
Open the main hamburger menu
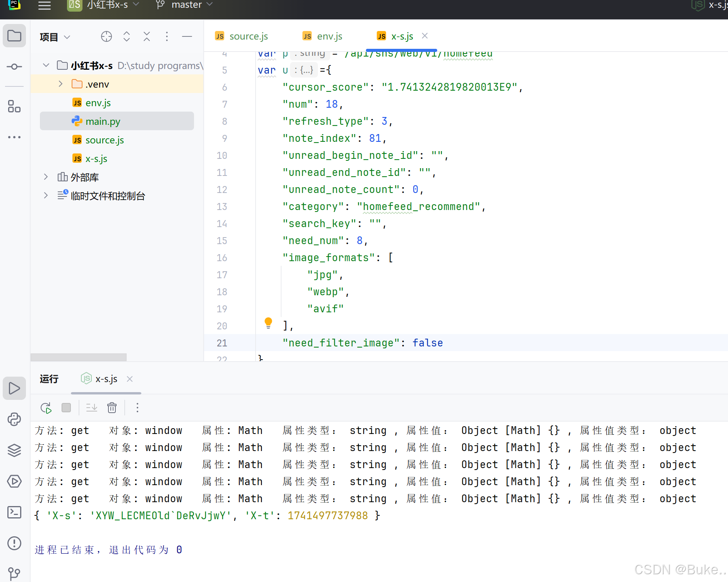tap(45, 5)
